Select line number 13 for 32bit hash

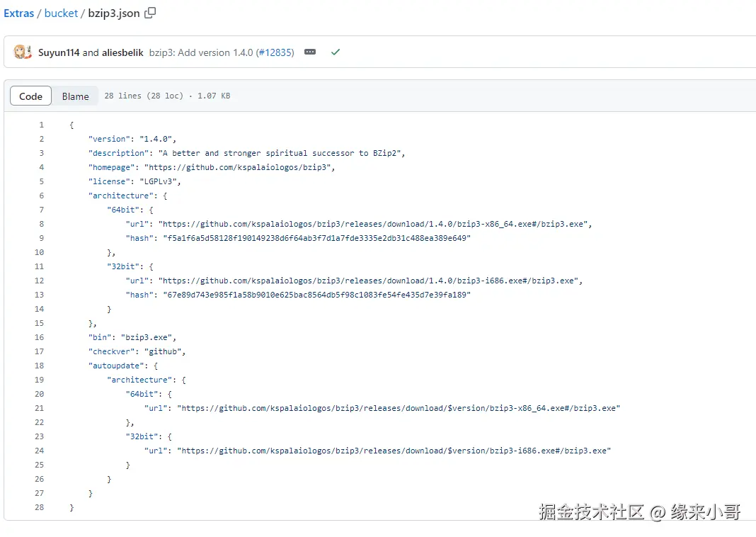pyautogui.click(x=39, y=295)
